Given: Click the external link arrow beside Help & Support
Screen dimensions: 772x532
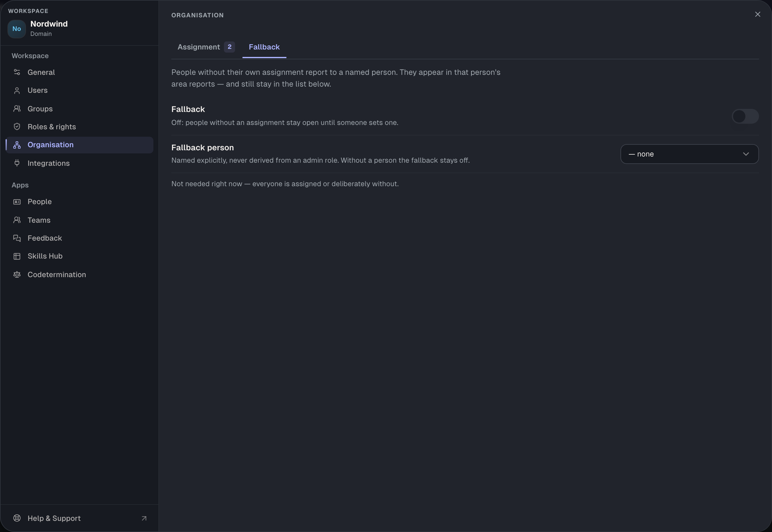Looking at the screenshot, I should [x=144, y=518].
